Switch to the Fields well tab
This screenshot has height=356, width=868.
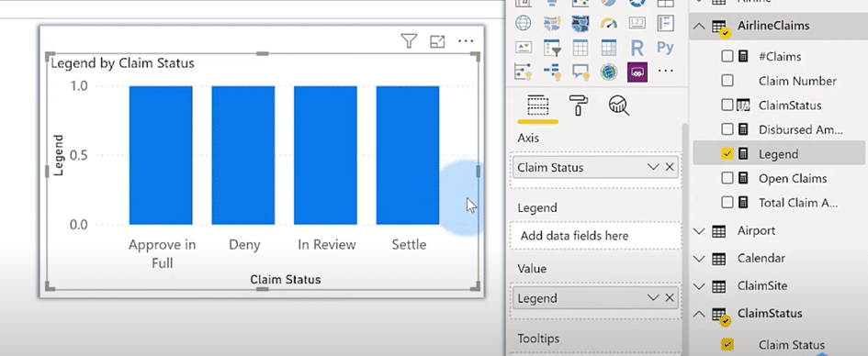pyautogui.click(x=537, y=105)
